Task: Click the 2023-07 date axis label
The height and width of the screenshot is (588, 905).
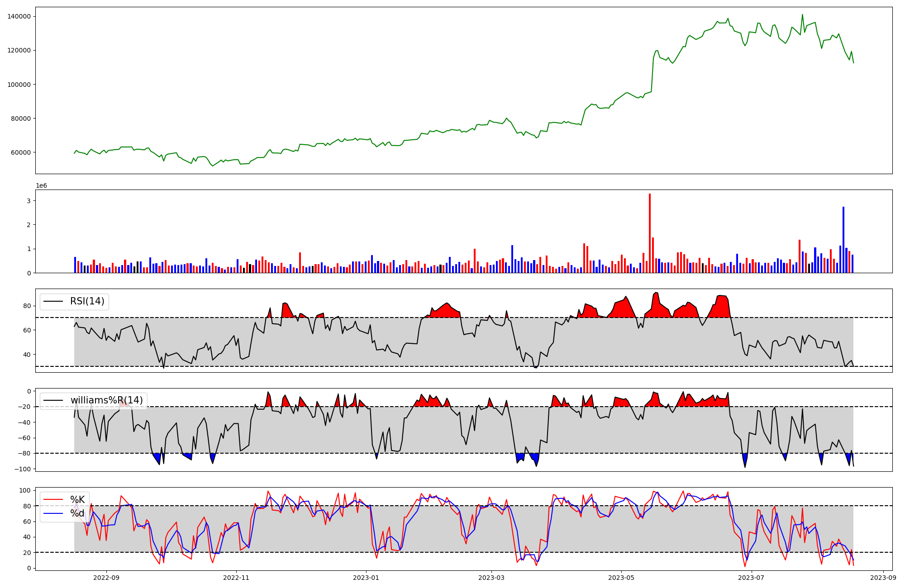Action: pos(751,578)
